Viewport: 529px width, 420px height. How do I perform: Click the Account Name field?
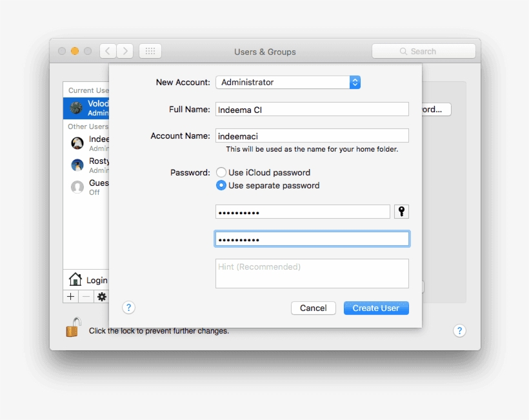[x=312, y=135]
